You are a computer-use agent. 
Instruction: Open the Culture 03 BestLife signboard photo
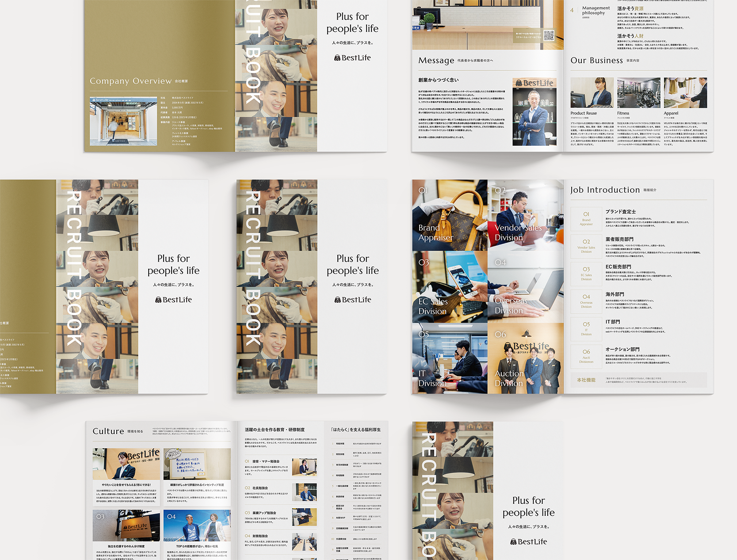tap(126, 526)
